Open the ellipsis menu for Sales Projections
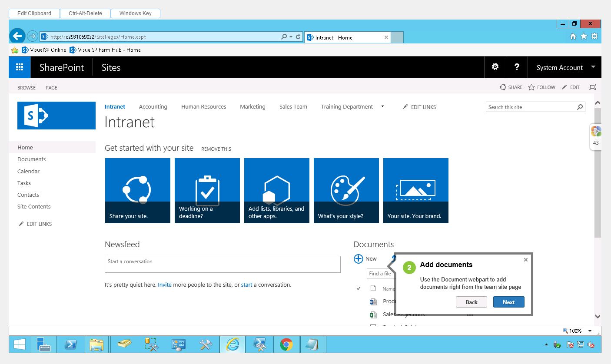This screenshot has width=611, height=364. [x=470, y=315]
